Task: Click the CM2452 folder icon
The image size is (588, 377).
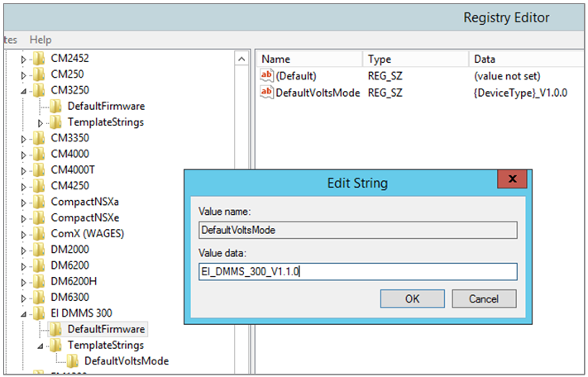Action: [x=39, y=59]
